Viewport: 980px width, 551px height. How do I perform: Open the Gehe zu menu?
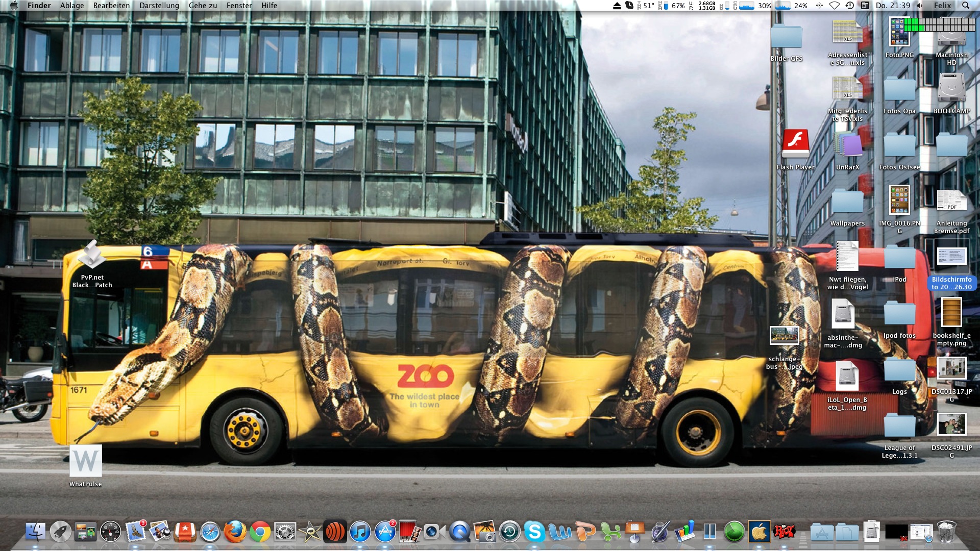point(203,6)
